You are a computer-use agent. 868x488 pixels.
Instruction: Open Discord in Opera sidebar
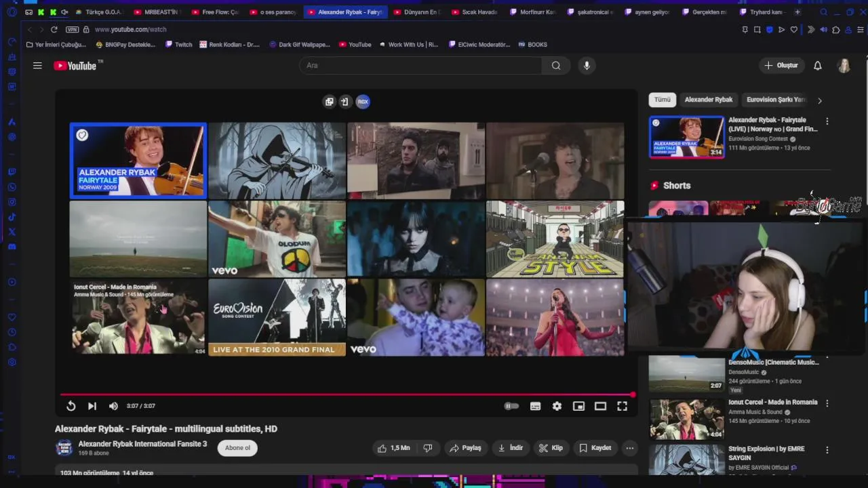12,247
